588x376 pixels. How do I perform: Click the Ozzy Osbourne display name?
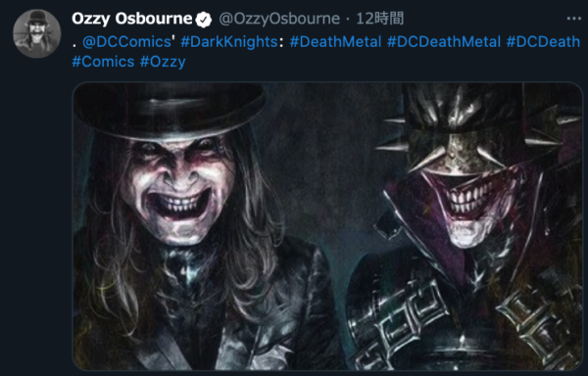pyautogui.click(x=131, y=19)
